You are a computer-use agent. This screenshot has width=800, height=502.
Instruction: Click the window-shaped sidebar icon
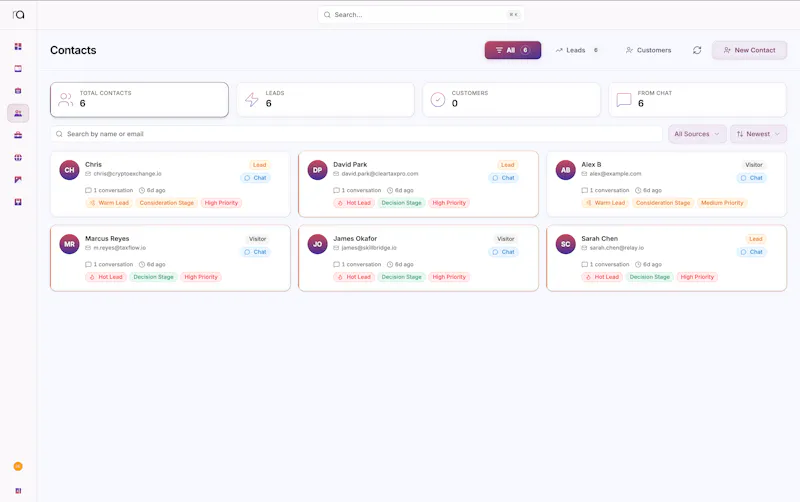18,68
